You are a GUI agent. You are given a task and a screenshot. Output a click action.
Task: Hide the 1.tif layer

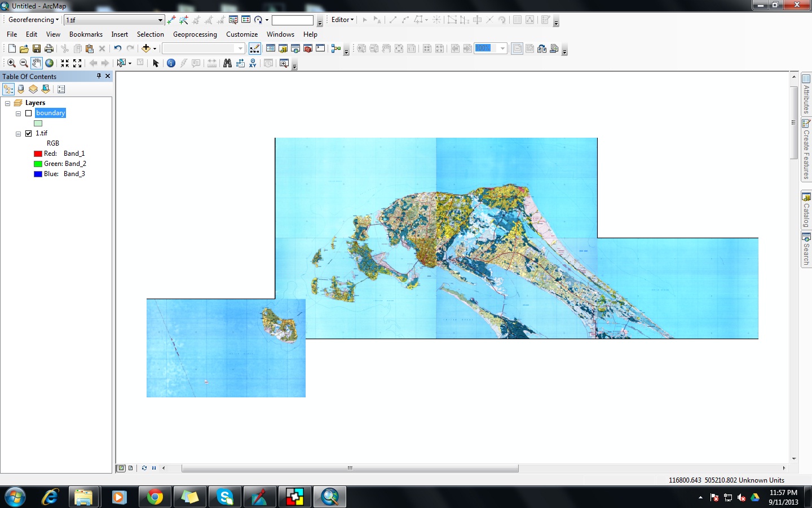tap(29, 133)
